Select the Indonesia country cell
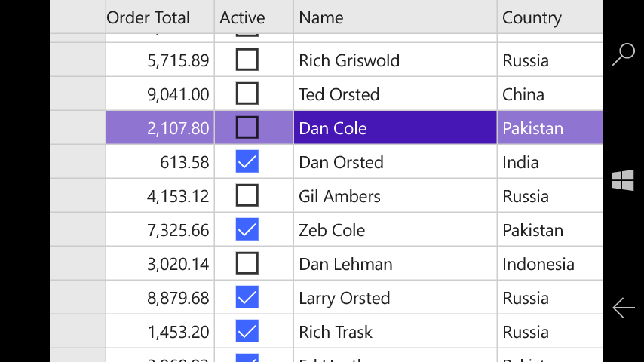Image resolution: width=644 pixels, height=362 pixels. point(550,263)
